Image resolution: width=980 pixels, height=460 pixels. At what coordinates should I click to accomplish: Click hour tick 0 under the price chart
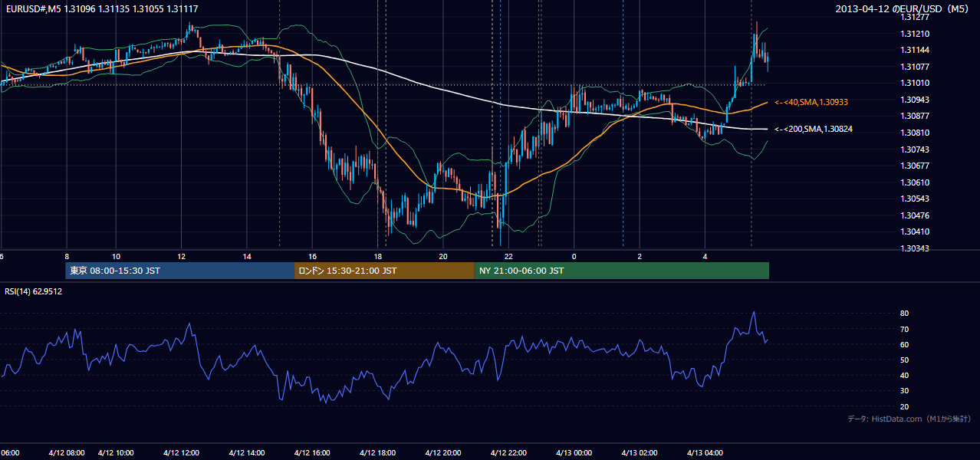click(x=574, y=256)
